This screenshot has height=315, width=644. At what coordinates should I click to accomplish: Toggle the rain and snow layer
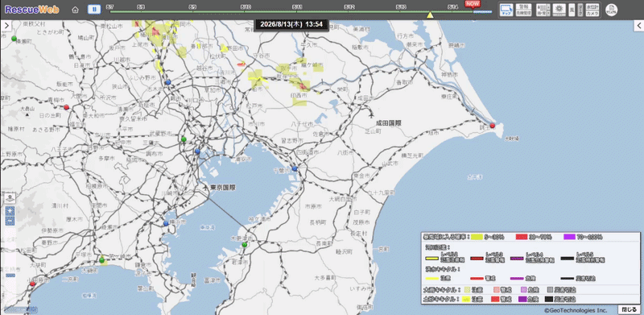542,10
